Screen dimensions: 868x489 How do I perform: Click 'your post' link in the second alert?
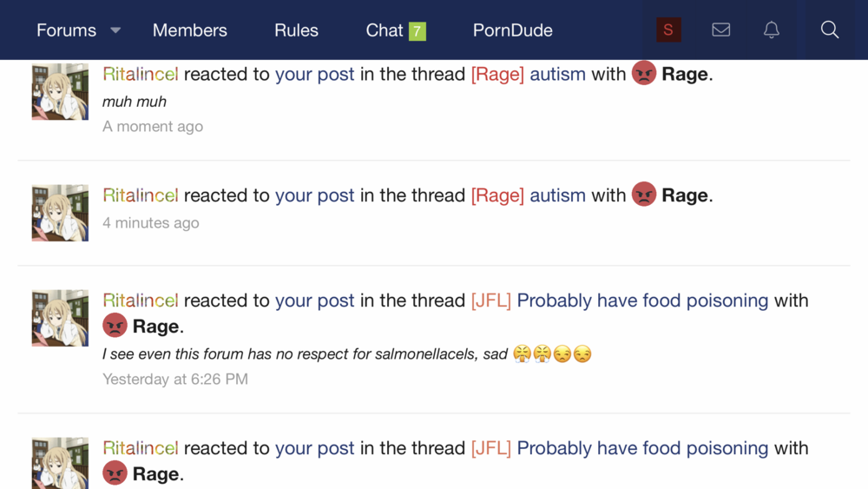314,195
